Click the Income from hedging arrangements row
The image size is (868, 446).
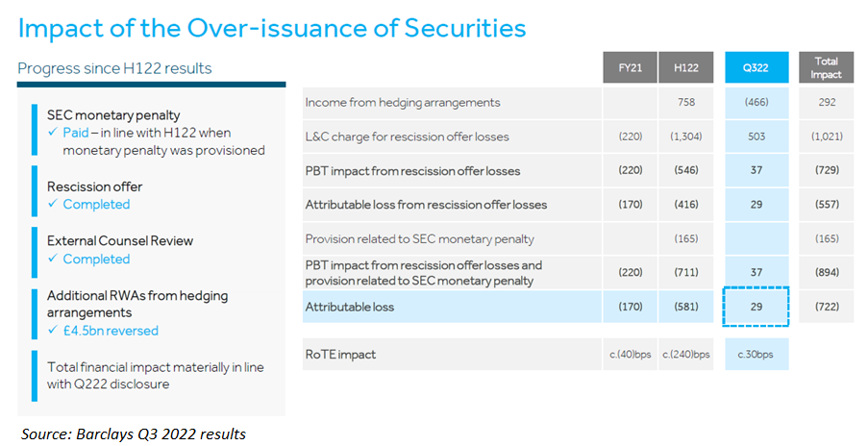click(x=402, y=102)
